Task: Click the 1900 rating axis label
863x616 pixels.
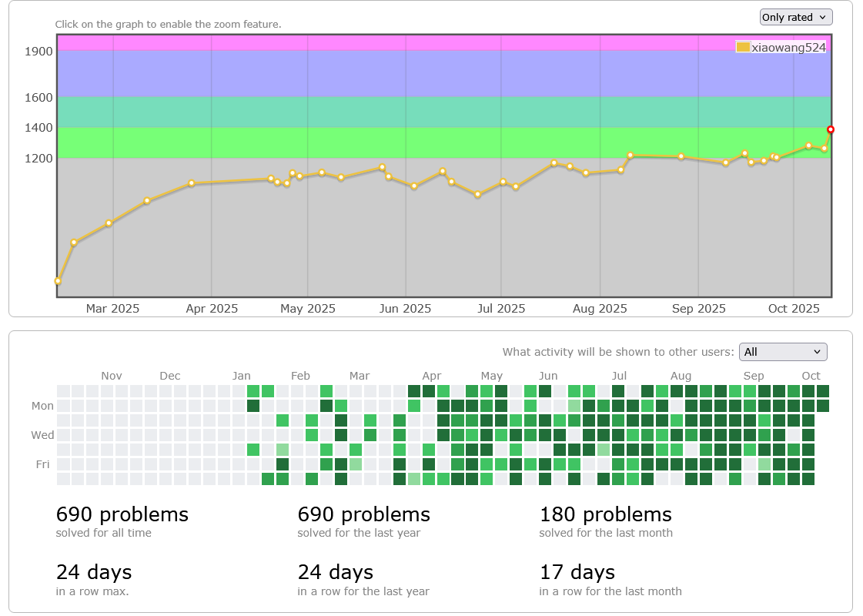Action: coord(38,51)
